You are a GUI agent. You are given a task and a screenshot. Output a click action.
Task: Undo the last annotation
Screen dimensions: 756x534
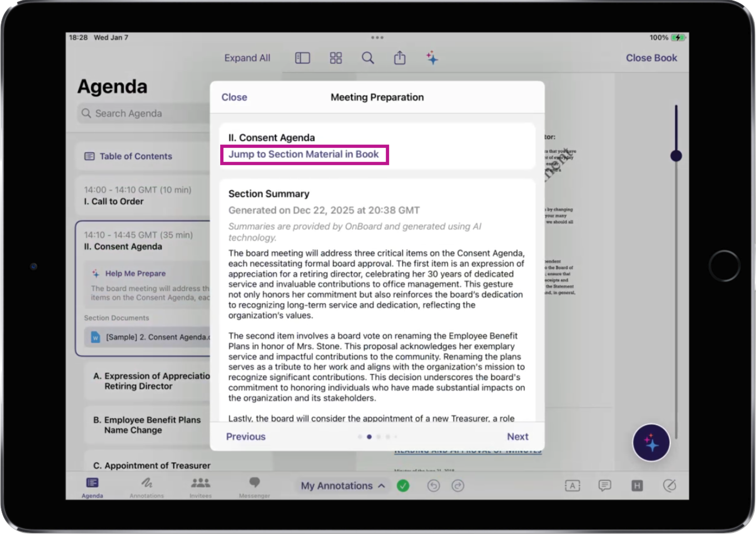pyautogui.click(x=434, y=486)
